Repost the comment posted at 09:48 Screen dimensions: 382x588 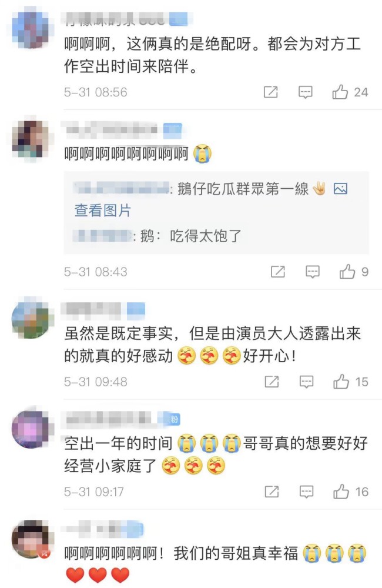(272, 382)
